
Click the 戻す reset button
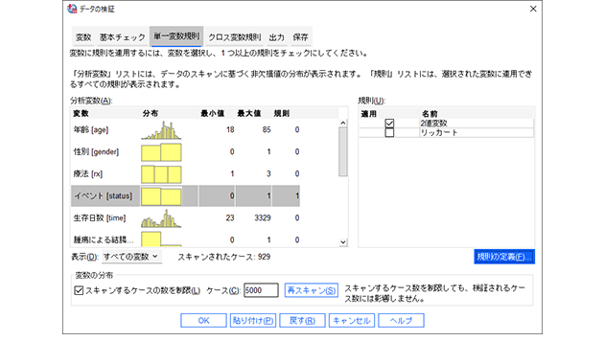point(302,321)
